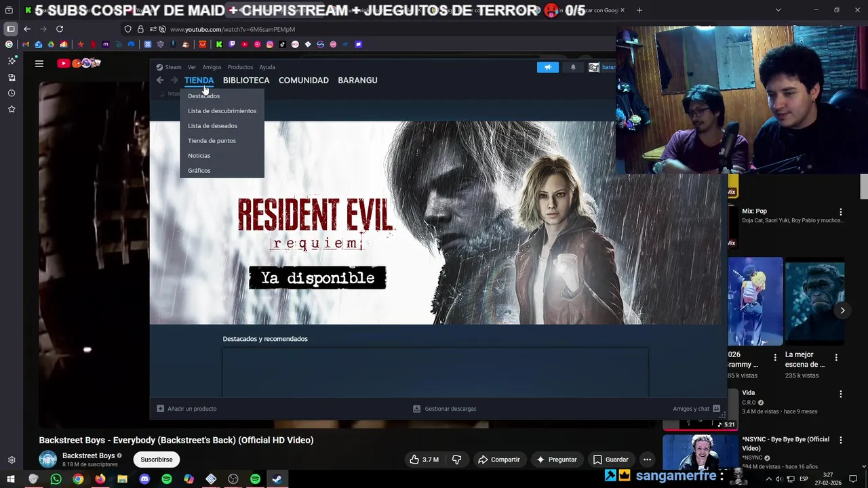Open the Productos menu in Steam
This screenshot has width=868, height=488.
point(240,67)
